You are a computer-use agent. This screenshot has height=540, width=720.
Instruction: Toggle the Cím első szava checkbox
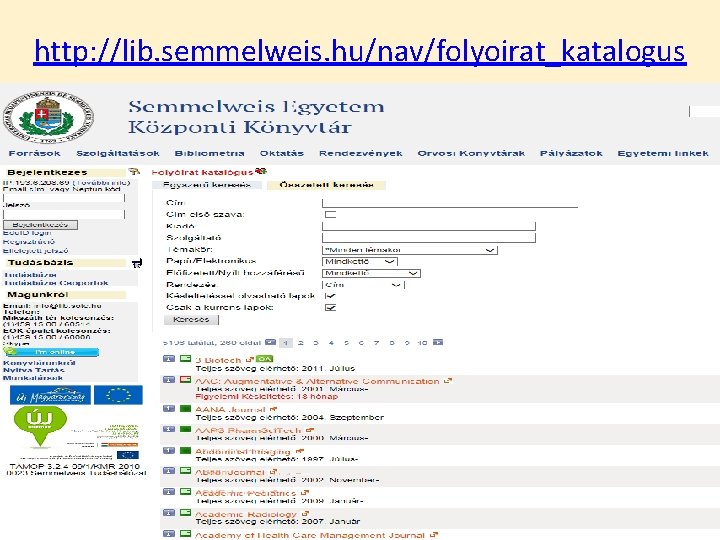[330, 214]
